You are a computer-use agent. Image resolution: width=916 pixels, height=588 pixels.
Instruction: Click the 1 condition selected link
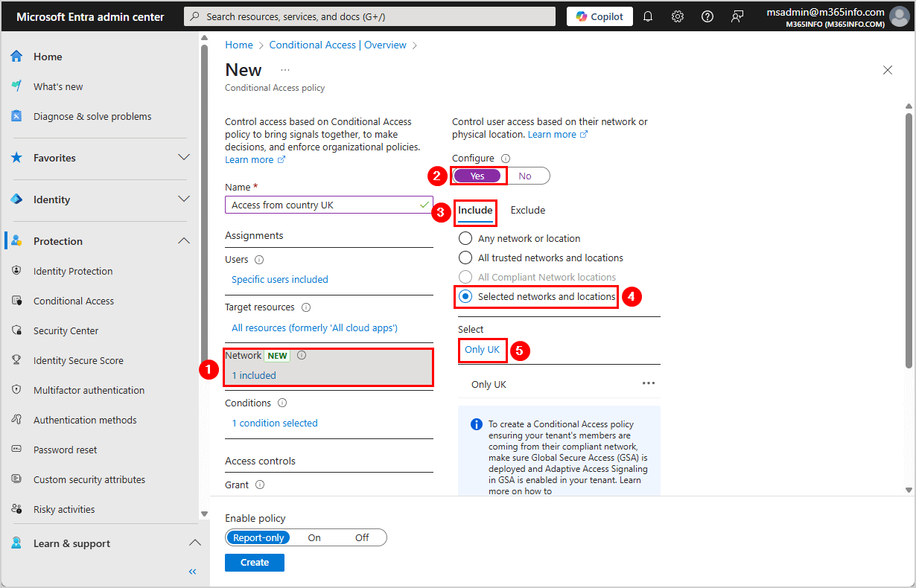tap(275, 424)
